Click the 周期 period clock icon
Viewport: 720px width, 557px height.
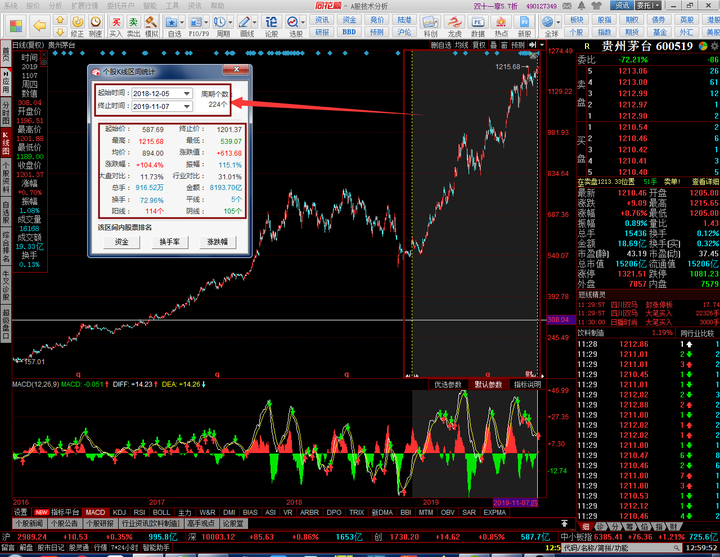(x=219, y=22)
